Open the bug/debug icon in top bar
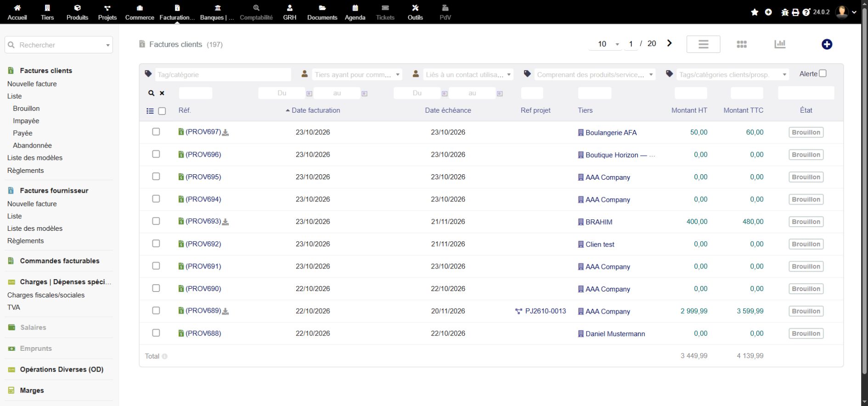868x406 pixels. pos(785,12)
